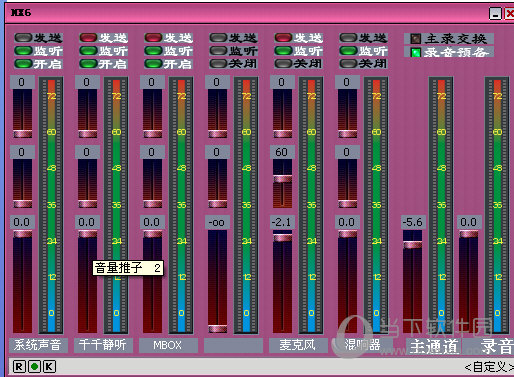Viewport: 514px width, 377px height.
Task: Toggle 发送 LED for 麦克风 channel
Action: (283, 38)
